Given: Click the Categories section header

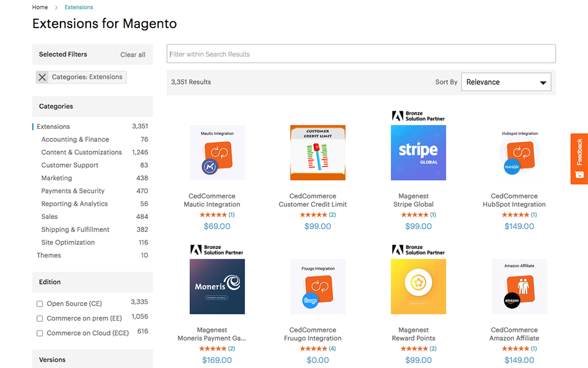Looking at the screenshot, I should click(93, 106).
